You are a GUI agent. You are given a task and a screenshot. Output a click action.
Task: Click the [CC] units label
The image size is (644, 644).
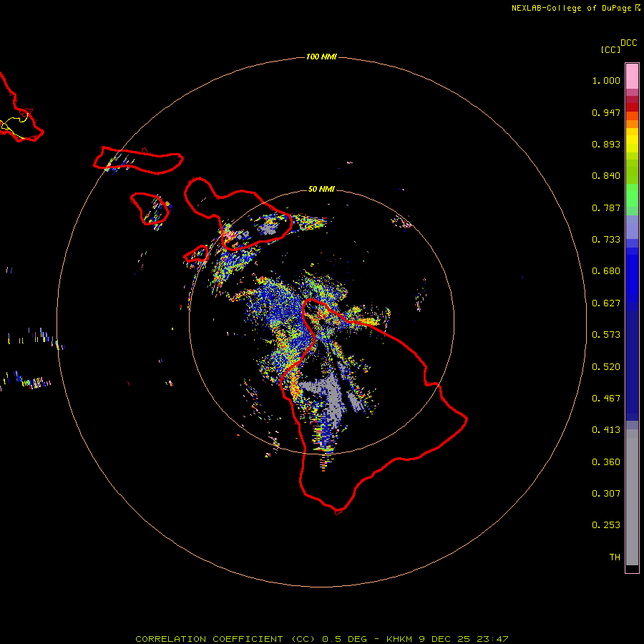tap(610, 49)
